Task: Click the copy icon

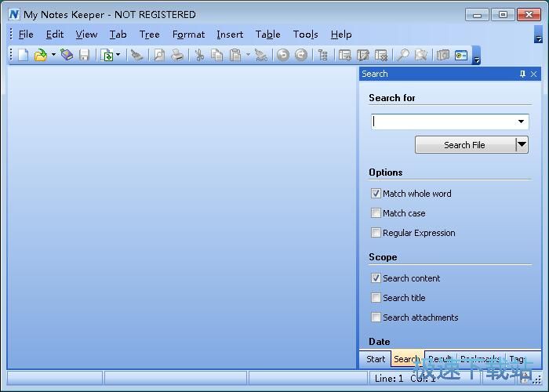Action: 217,55
